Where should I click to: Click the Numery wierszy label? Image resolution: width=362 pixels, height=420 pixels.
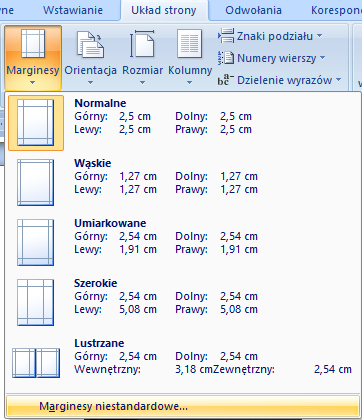[277, 58]
